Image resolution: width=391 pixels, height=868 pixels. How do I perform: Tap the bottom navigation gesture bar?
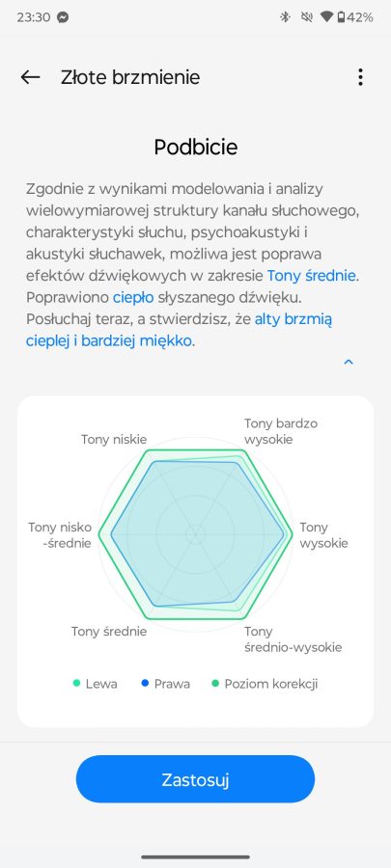click(x=195, y=857)
